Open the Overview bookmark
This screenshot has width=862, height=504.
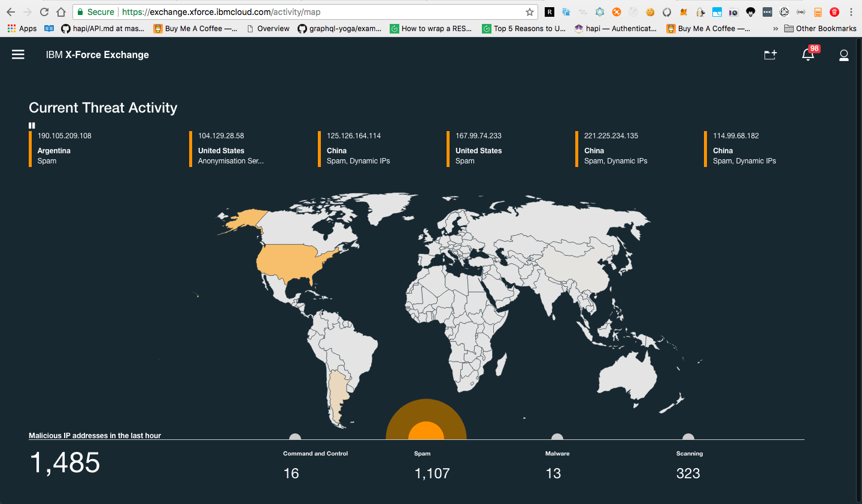tap(268, 28)
